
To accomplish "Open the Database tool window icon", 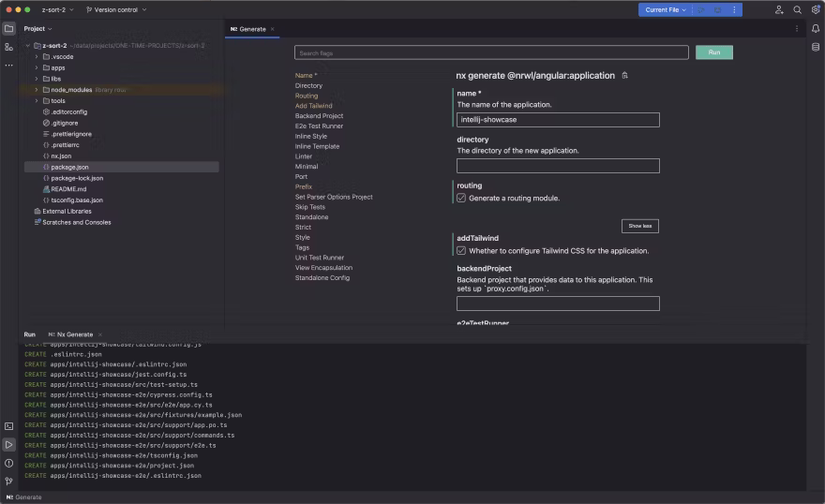I will [816, 46].
